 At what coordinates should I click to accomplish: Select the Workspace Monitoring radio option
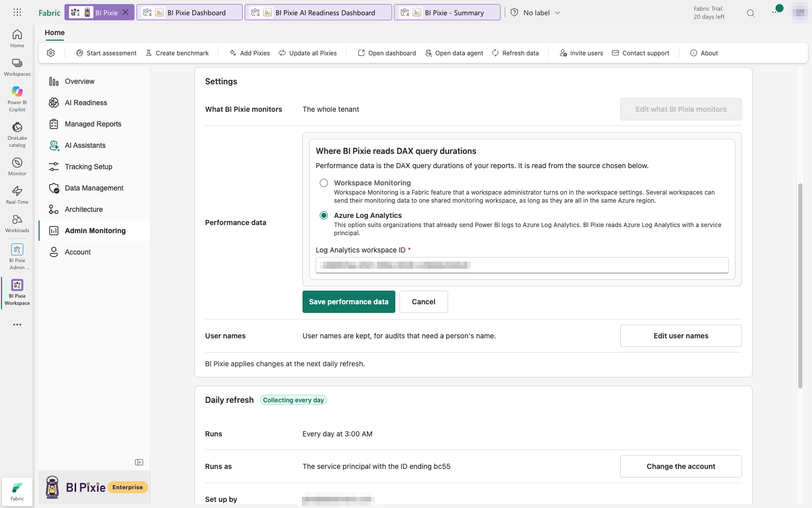tap(324, 183)
